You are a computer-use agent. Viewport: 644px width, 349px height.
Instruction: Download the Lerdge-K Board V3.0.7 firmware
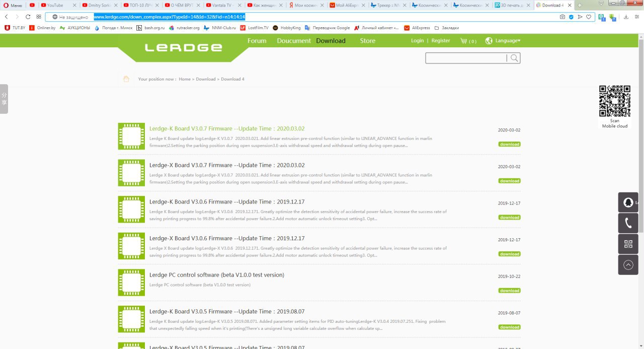509,144
